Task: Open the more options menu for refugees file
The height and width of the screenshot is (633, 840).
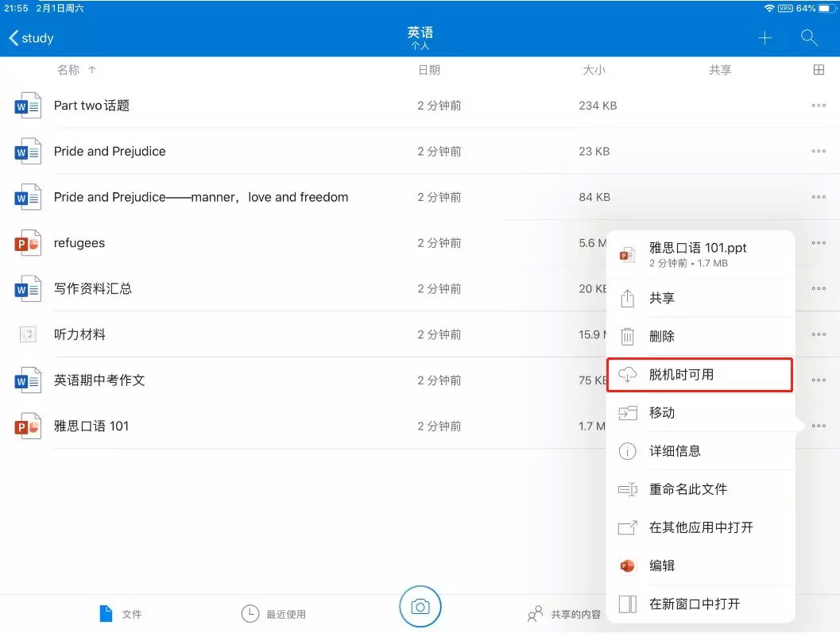Action: pos(819,242)
